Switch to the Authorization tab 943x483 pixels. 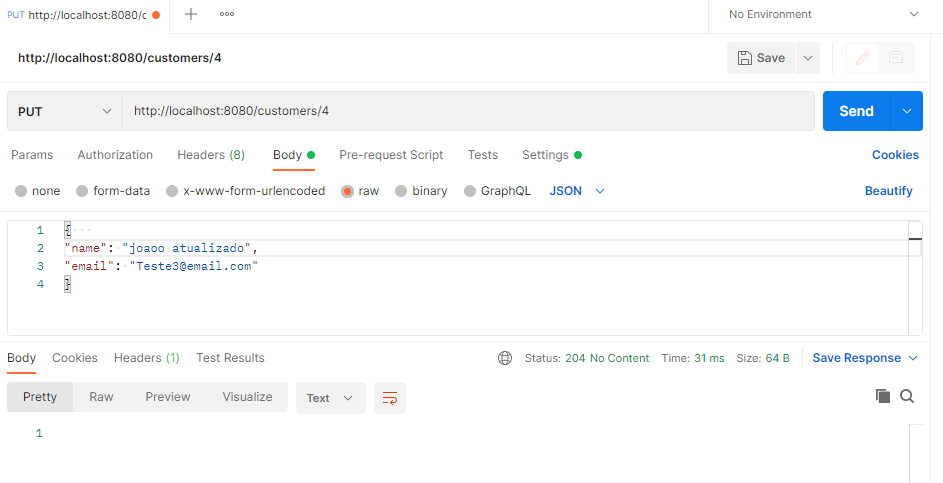[115, 155]
